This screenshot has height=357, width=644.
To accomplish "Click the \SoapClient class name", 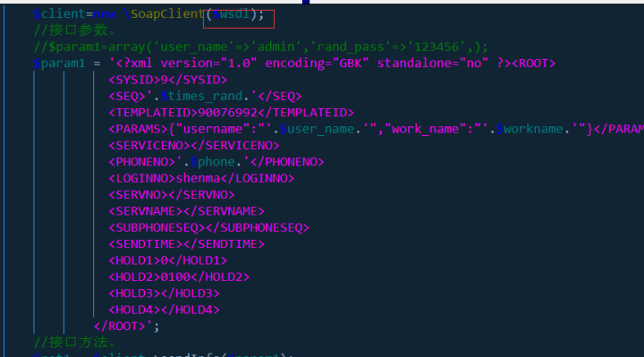I will 164,14.
